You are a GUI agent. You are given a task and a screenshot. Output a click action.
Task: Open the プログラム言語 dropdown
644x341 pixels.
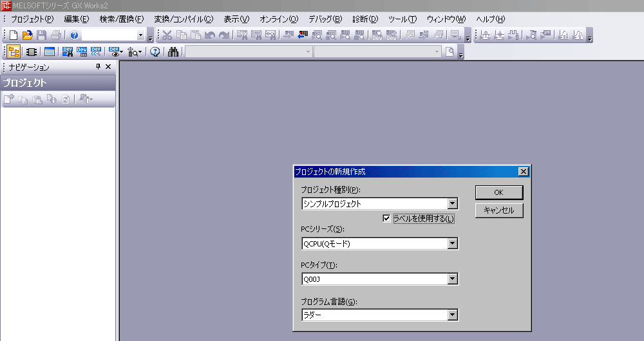(x=452, y=315)
